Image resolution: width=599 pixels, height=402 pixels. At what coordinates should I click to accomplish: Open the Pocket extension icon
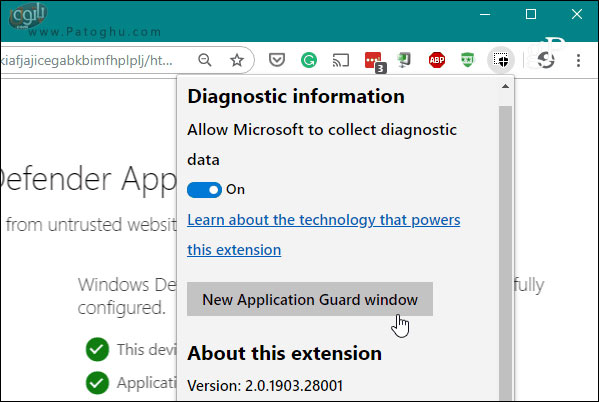pos(277,60)
